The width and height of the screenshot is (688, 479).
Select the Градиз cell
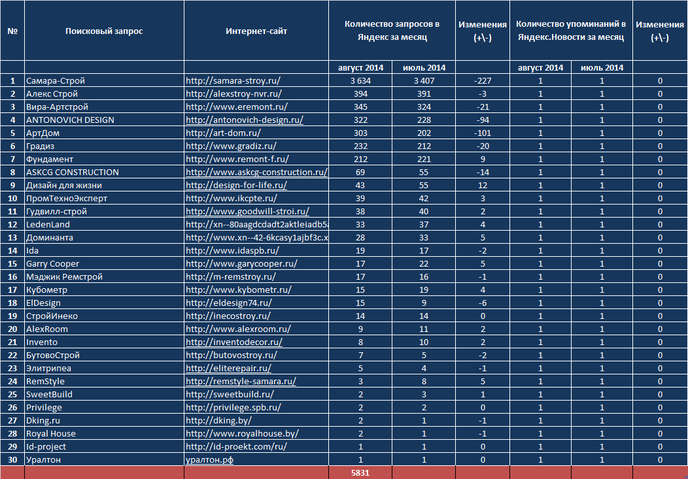click(104, 146)
